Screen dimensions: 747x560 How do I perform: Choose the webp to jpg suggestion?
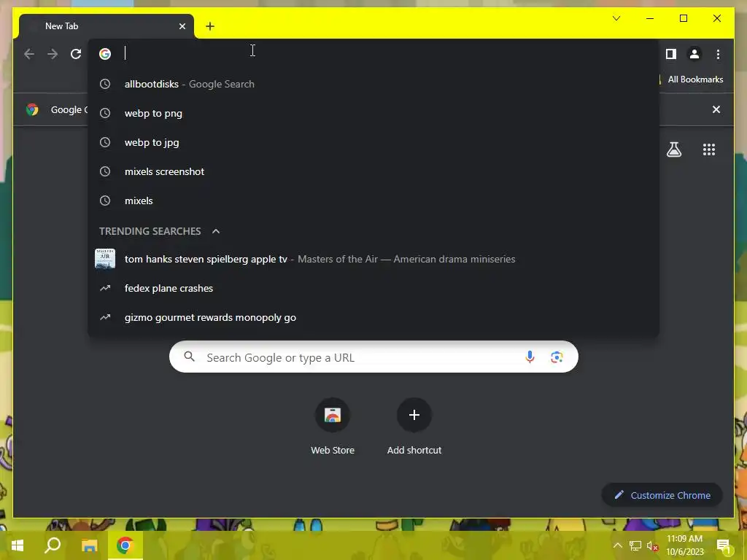point(373,142)
